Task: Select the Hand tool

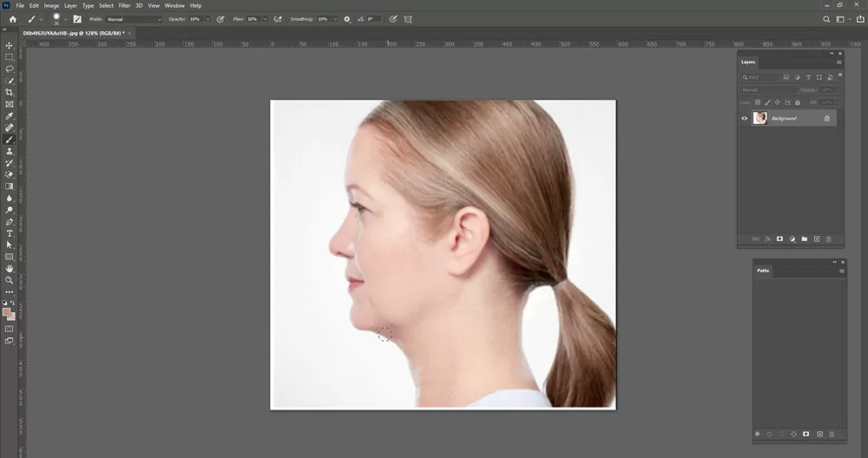Action: (x=10, y=269)
